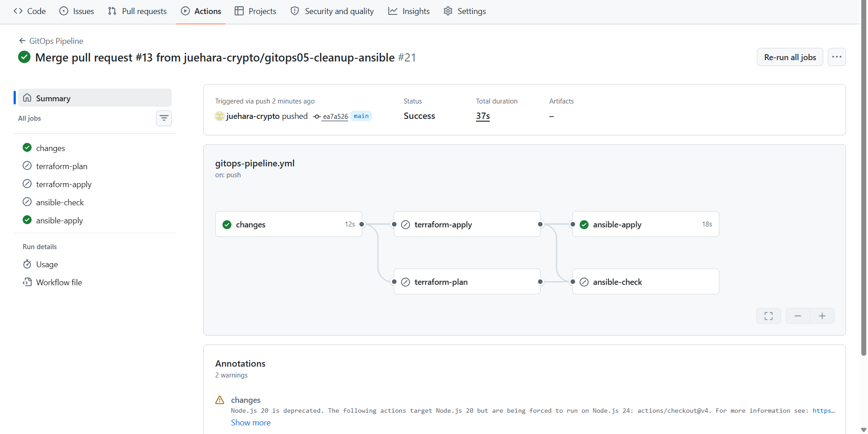The width and height of the screenshot is (868, 434).
Task: Open the All jobs filter icon
Action: point(164,118)
